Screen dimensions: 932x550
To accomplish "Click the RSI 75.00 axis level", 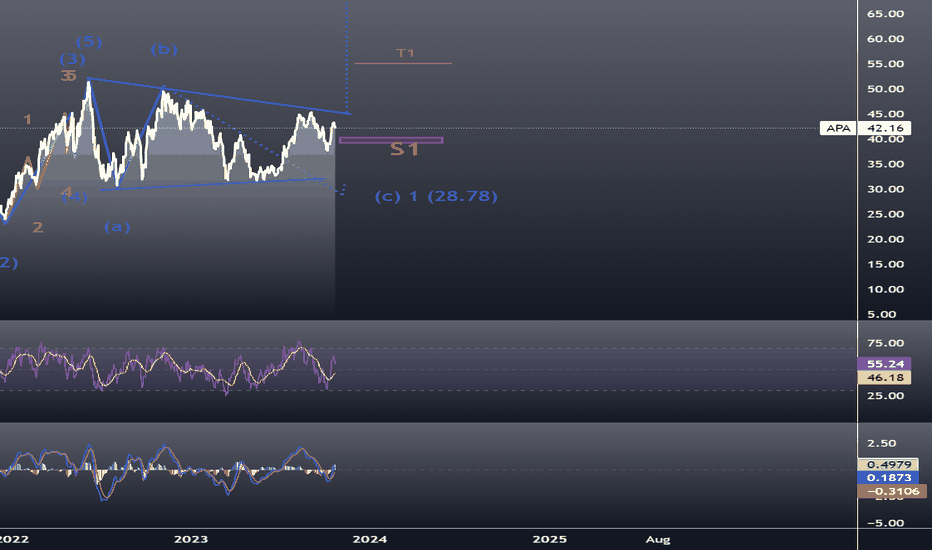I will 885,343.
